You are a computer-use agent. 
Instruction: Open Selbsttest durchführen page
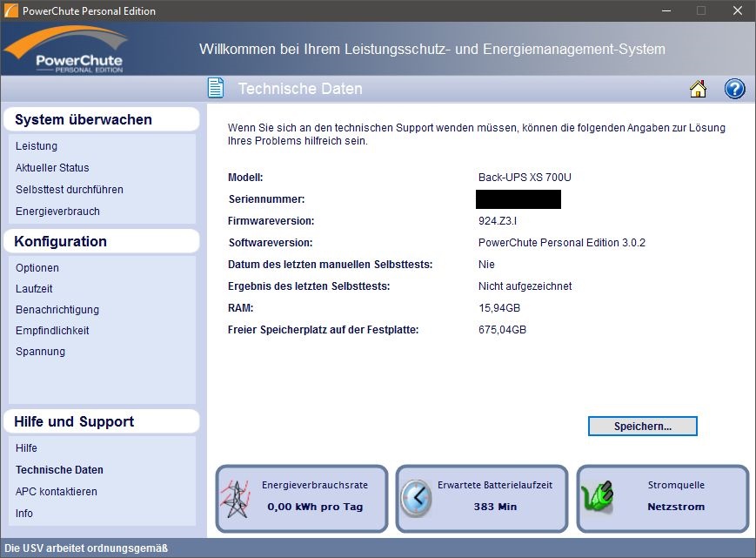70,190
